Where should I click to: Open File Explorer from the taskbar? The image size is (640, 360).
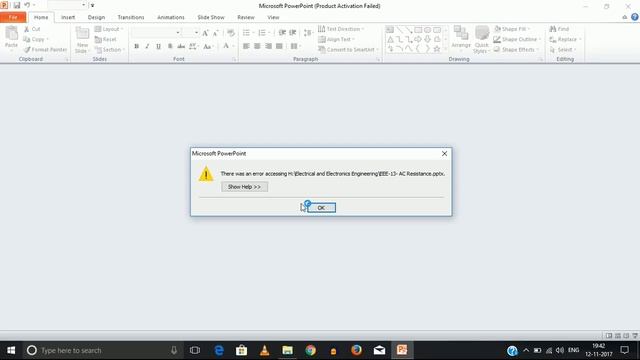288,350
